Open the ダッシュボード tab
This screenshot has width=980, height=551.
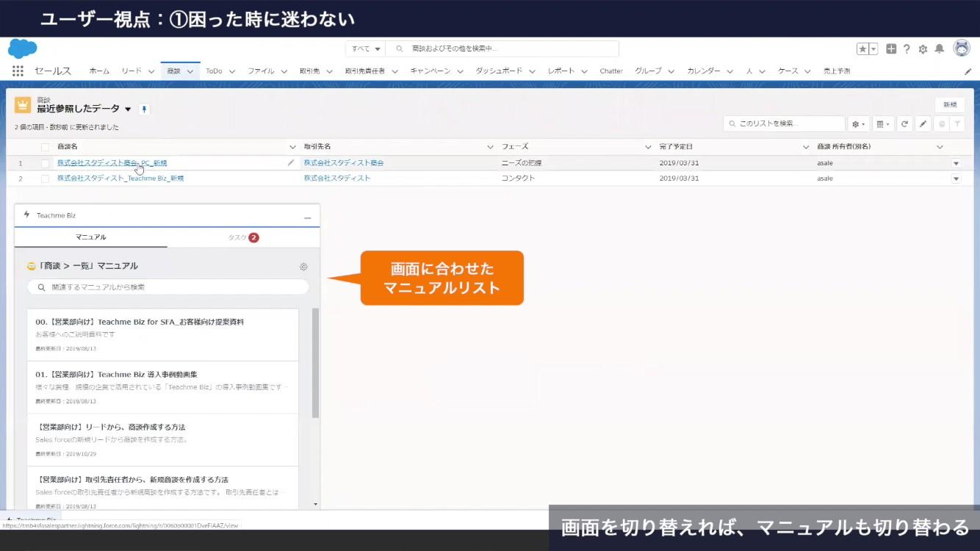[x=499, y=71]
